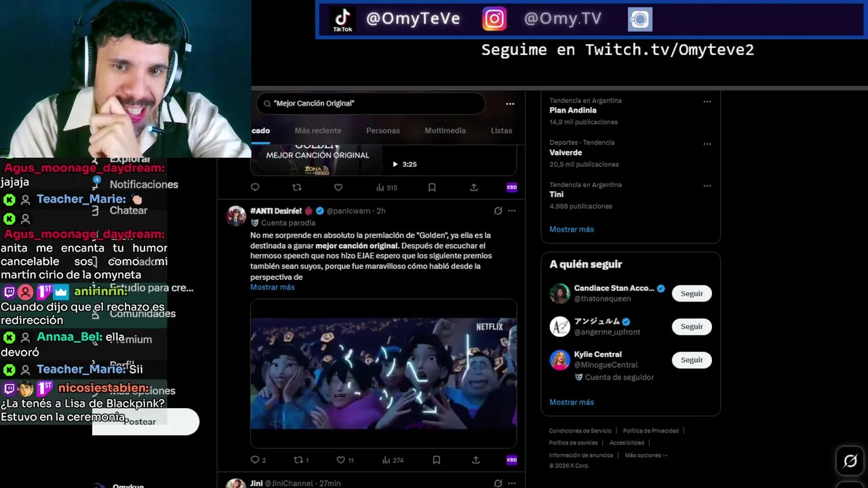
Task: Open the three-dot search options menu
Action: [510, 104]
